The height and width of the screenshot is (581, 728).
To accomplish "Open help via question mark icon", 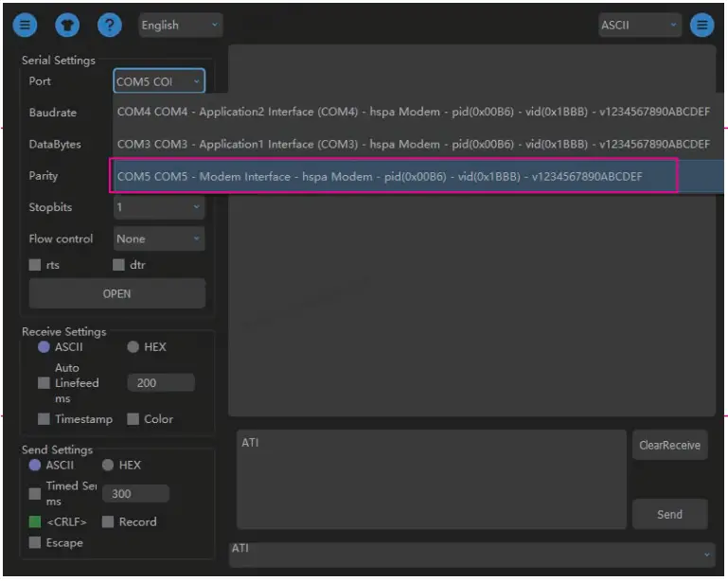I will (110, 25).
